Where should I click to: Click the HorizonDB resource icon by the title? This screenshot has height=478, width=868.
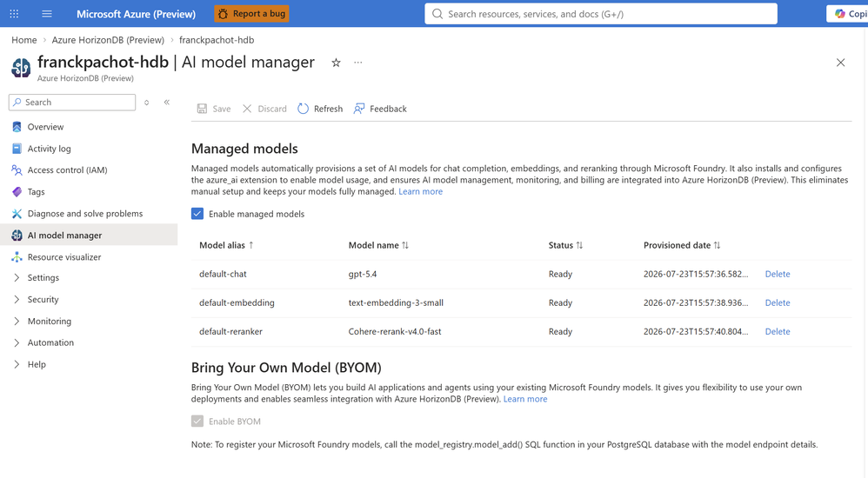point(21,68)
